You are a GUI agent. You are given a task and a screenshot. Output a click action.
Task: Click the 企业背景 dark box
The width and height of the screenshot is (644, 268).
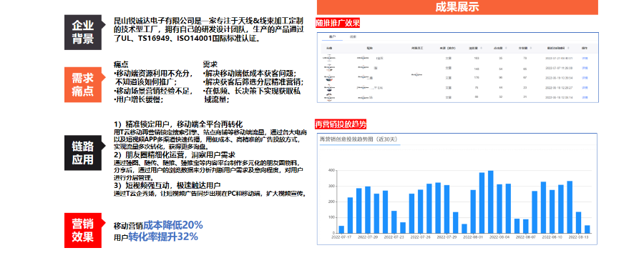coord(83,32)
